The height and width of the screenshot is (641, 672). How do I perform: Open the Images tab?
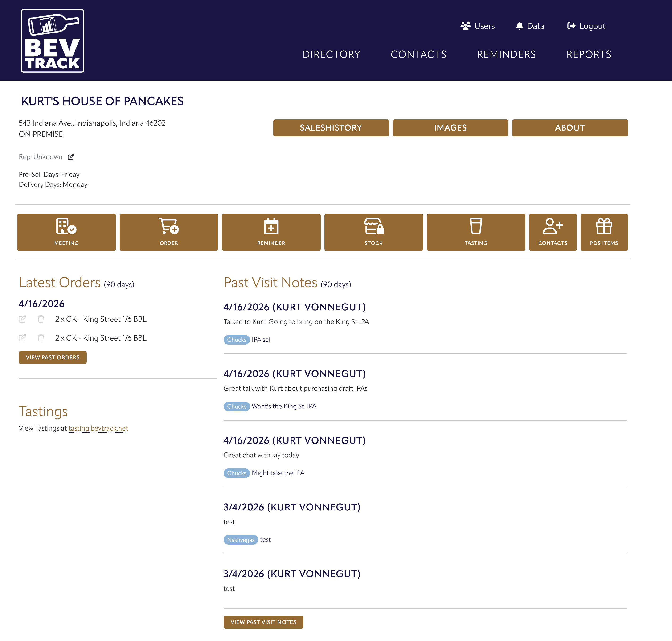pyautogui.click(x=450, y=128)
